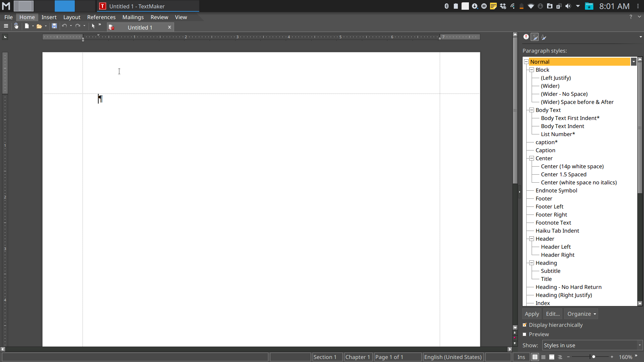
Task: Click the open folder icon in toolbar
Action: pyautogui.click(x=39, y=26)
